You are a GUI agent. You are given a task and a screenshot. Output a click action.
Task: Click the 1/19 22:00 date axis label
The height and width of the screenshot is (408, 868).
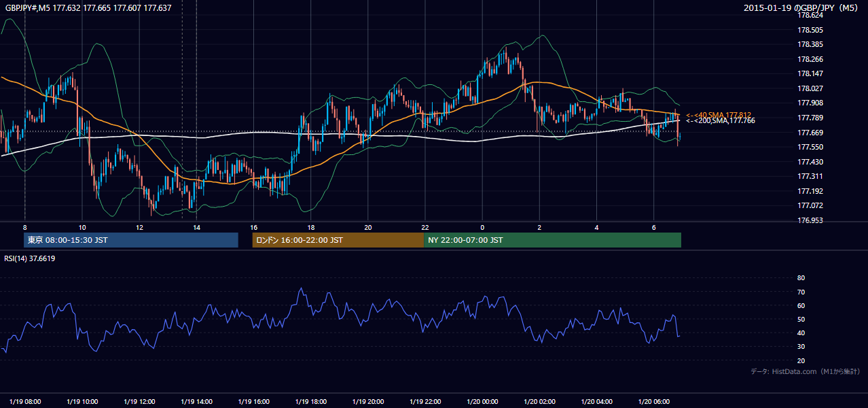(x=424, y=402)
